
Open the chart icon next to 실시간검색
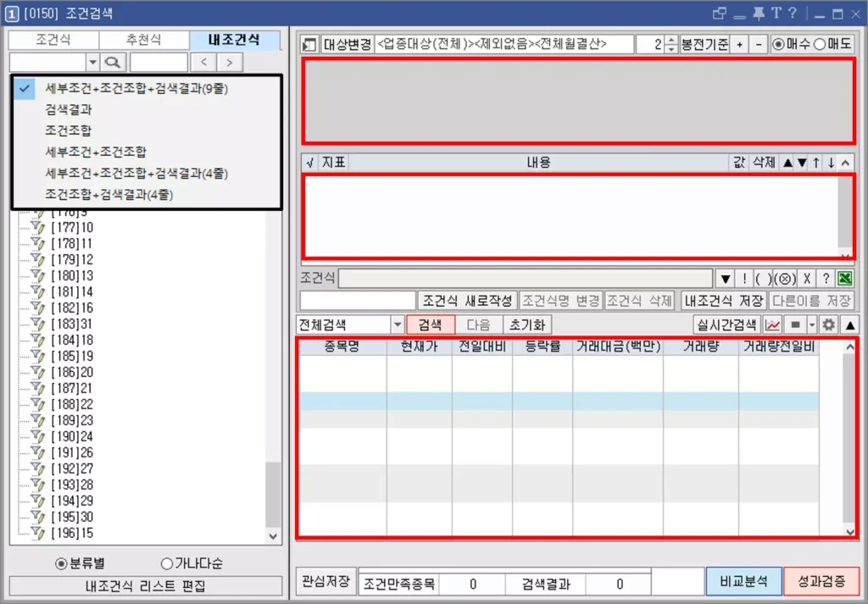(x=773, y=325)
